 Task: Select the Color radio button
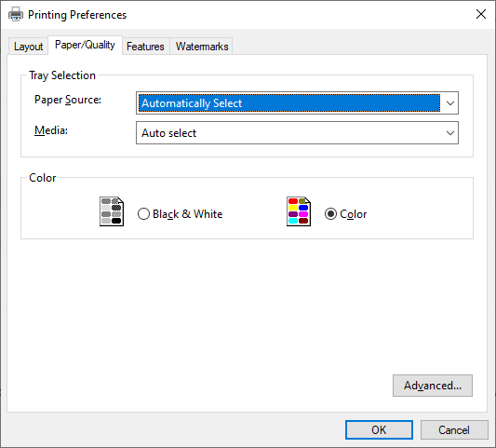(x=330, y=214)
